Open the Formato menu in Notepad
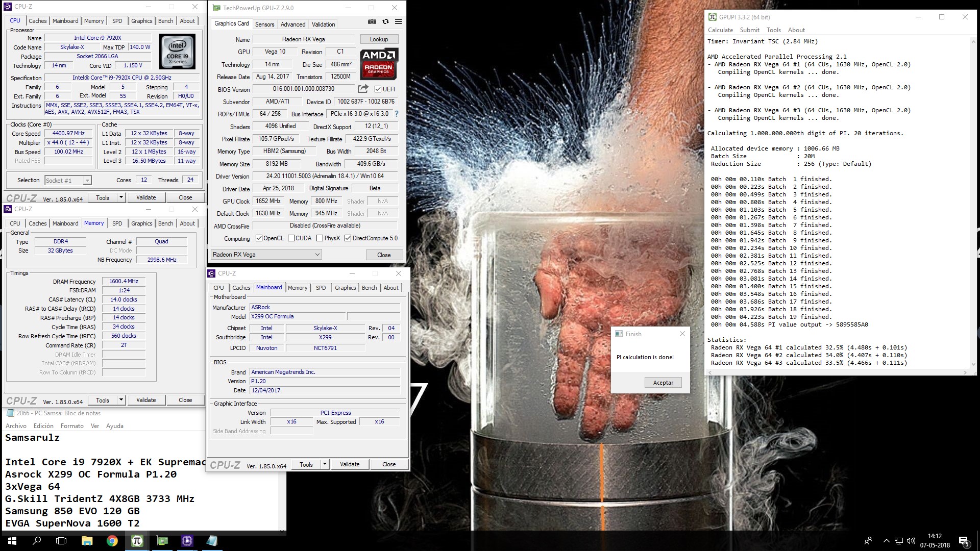The height and width of the screenshot is (551, 980). coord(72,426)
